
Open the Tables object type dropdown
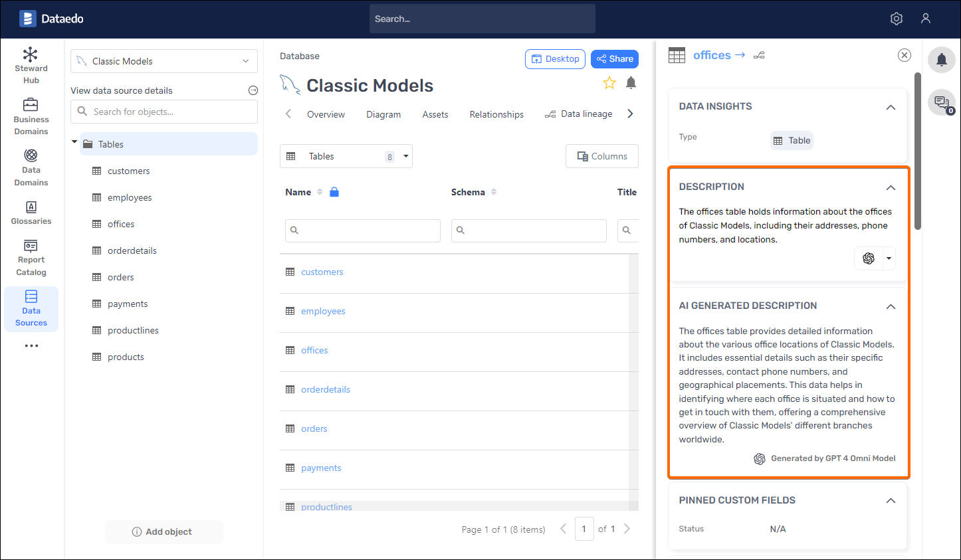click(346, 156)
